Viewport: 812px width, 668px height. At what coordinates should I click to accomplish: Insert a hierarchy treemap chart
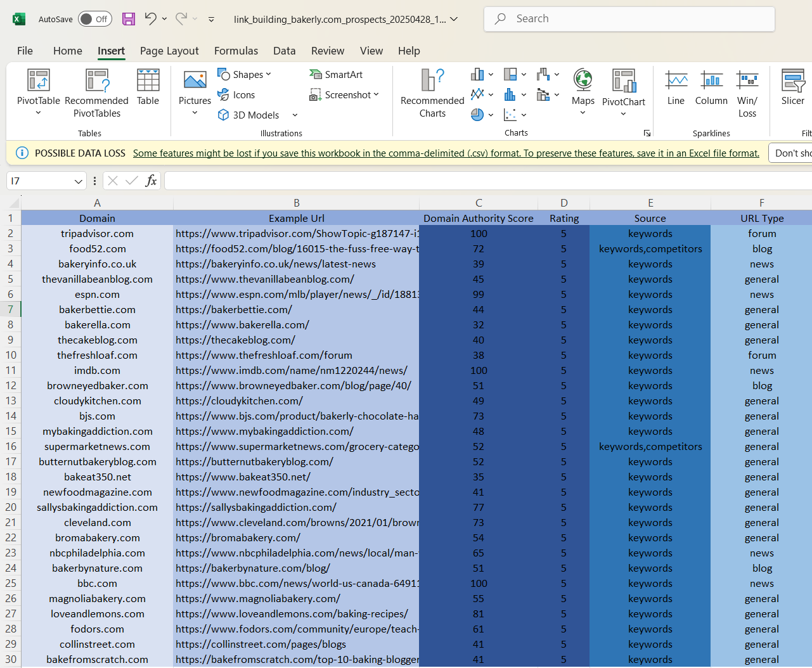[515, 75]
